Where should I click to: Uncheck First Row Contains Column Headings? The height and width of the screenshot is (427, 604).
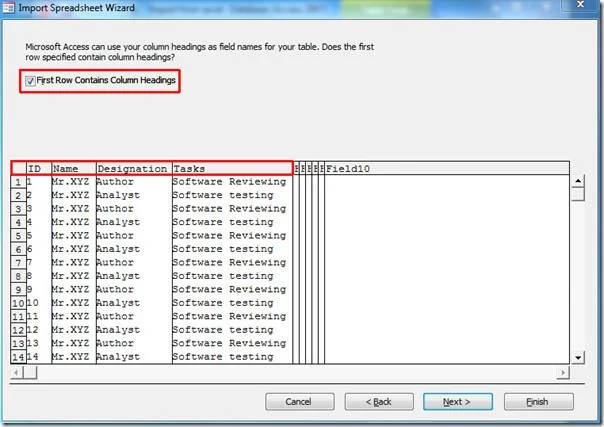(x=30, y=80)
